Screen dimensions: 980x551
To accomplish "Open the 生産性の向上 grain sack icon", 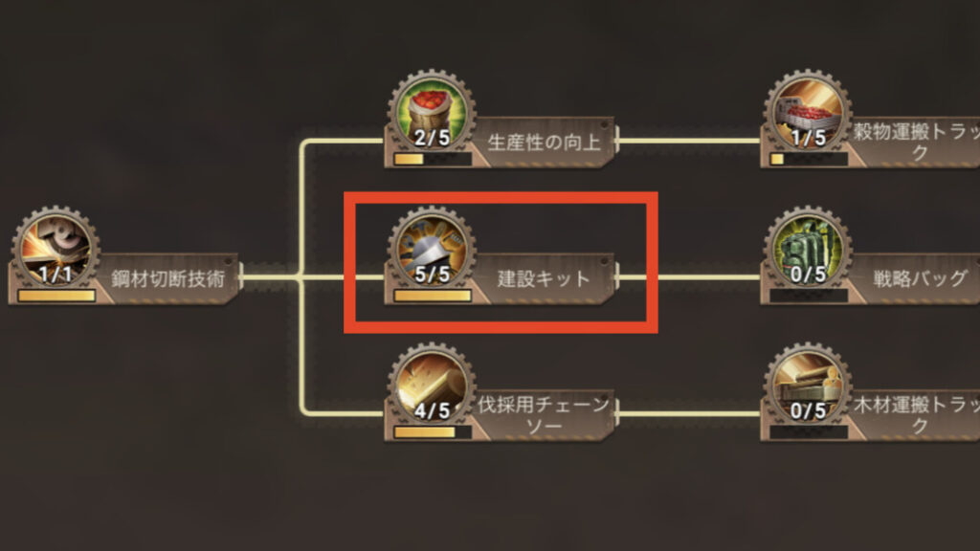I will pyautogui.click(x=432, y=113).
